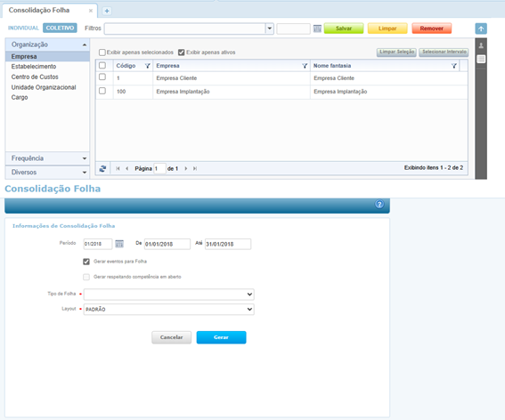Switch to COLETIVO mode
Image resolution: width=505 pixels, height=420 pixels.
click(x=60, y=28)
